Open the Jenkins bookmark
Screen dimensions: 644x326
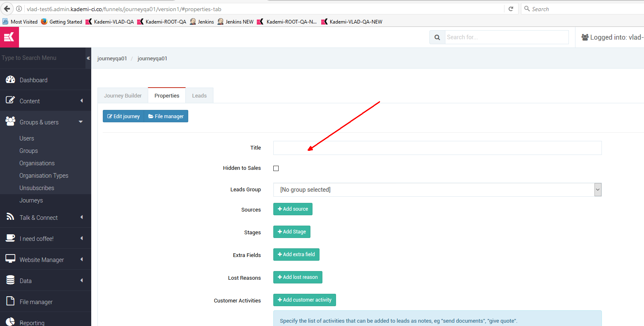tap(202, 21)
